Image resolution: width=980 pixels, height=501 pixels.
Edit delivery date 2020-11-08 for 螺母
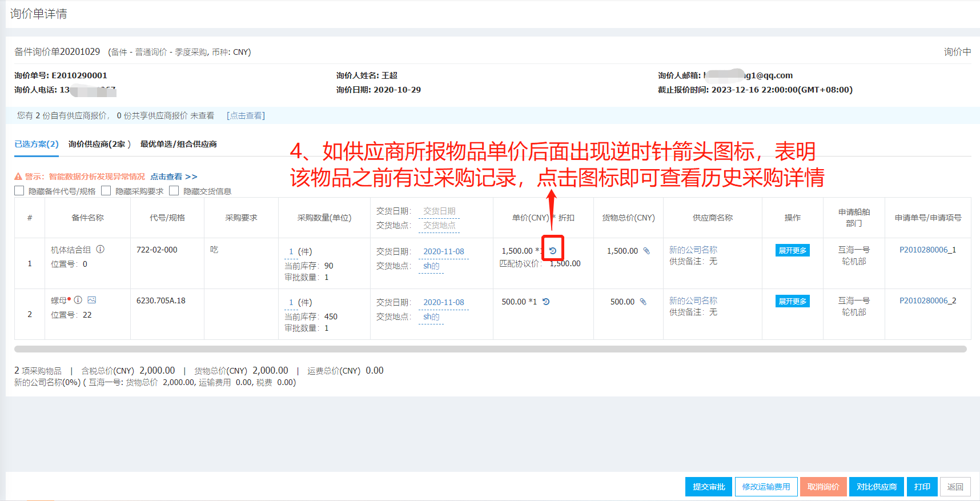[x=444, y=302]
